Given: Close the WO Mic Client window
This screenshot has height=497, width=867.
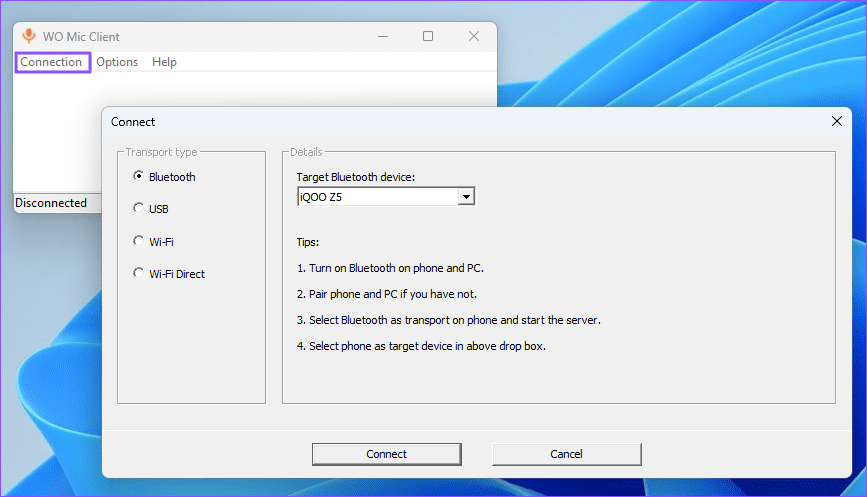Looking at the screenshot, I should [x=474, y=36].
